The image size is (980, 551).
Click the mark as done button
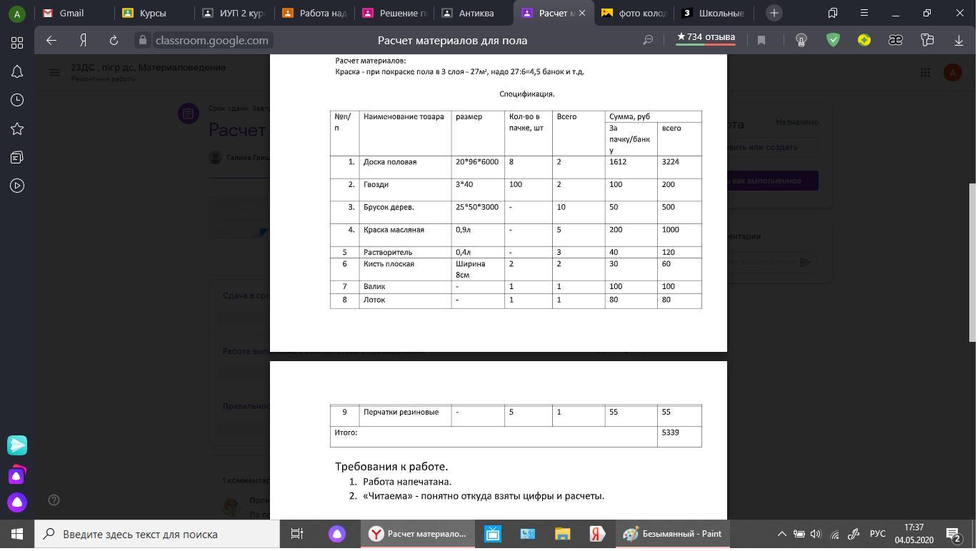[x=773, y=181]
